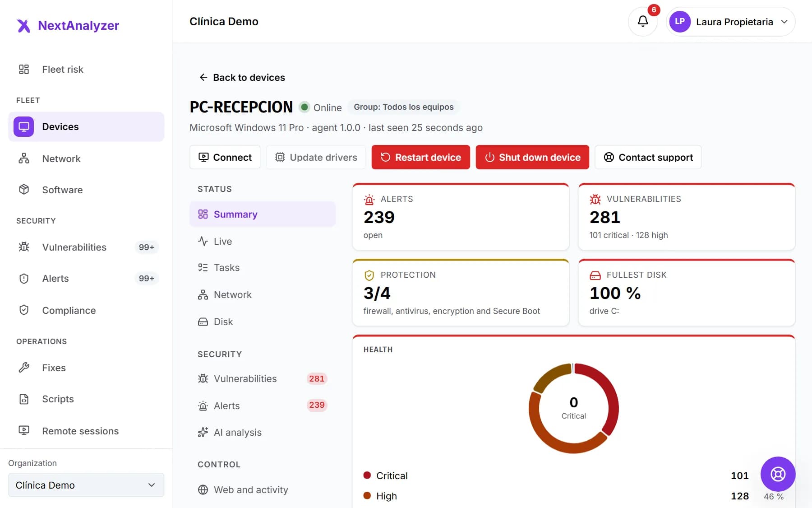The width and height of the screenshot is (812, 508).
Task: Open the notifications bell icon
Action: point(642,21)
